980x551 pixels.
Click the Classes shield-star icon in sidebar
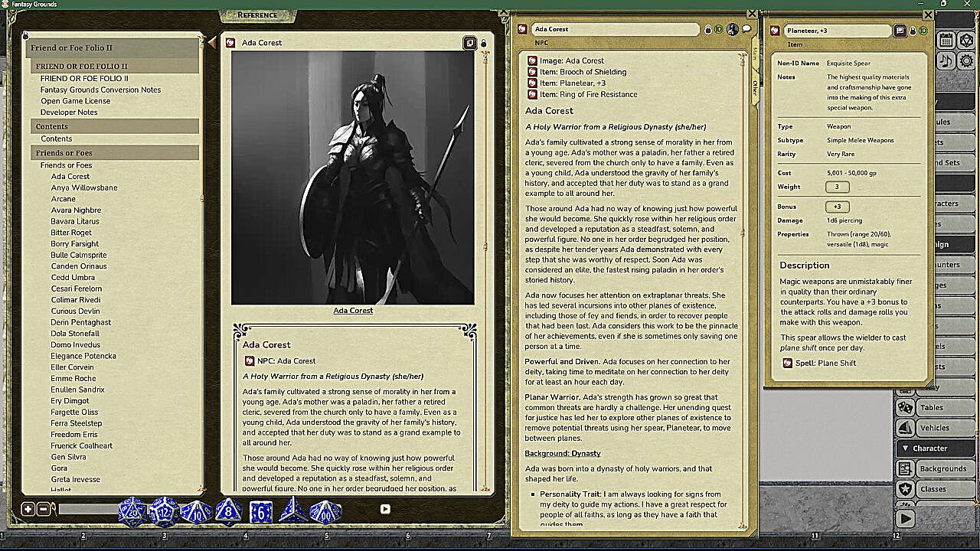click(x=905, y=489)
